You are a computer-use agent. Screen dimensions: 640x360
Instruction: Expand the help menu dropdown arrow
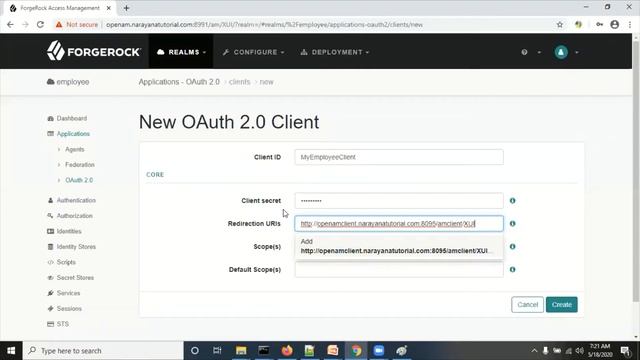pos(539,52)
